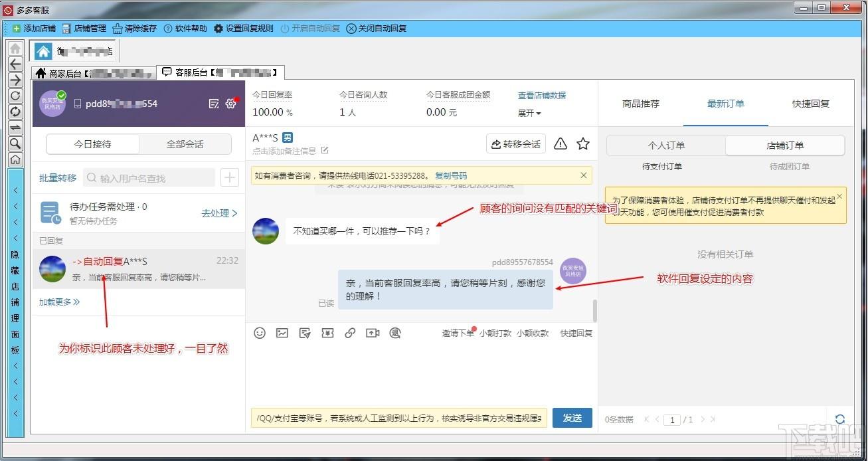Click the edit icon beside 点击添加备注信息
This screenshot has width=868, height=461.
[x=325, y=151]
